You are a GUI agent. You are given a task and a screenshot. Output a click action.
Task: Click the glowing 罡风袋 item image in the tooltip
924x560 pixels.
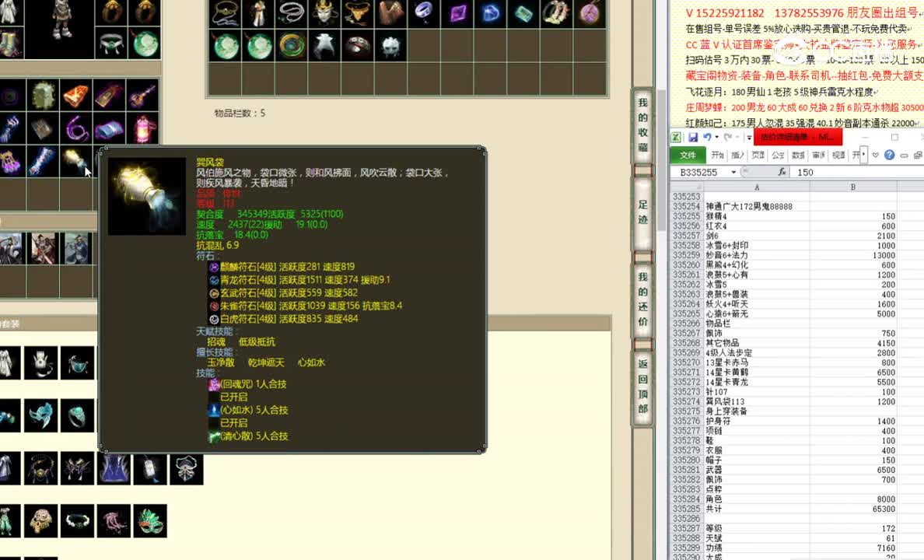146,194
